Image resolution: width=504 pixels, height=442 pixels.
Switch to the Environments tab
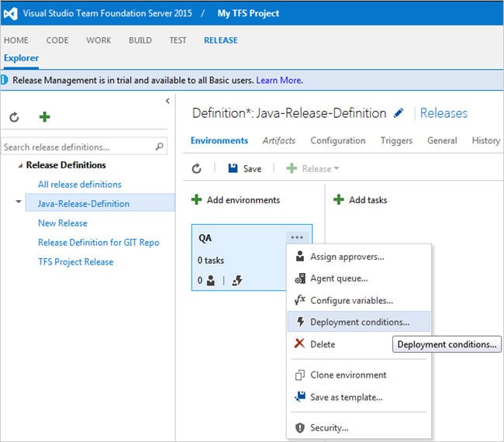(219, 140)
